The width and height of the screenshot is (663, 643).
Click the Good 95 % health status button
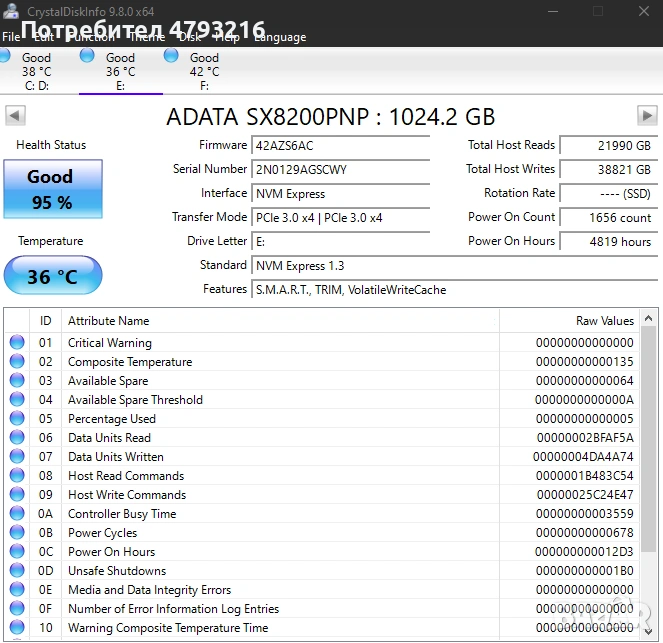pos(52,188)
